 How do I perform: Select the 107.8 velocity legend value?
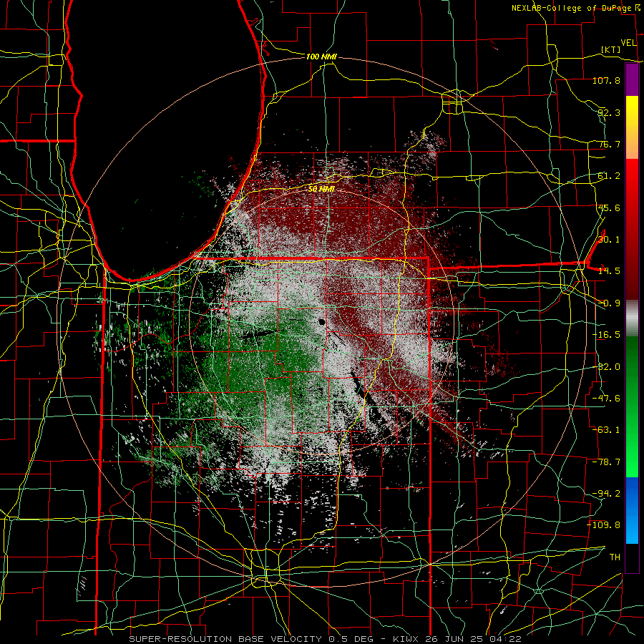(606, 80)
